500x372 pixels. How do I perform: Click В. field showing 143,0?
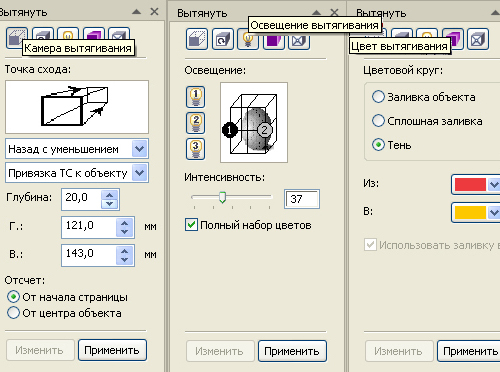coord(89,255)
